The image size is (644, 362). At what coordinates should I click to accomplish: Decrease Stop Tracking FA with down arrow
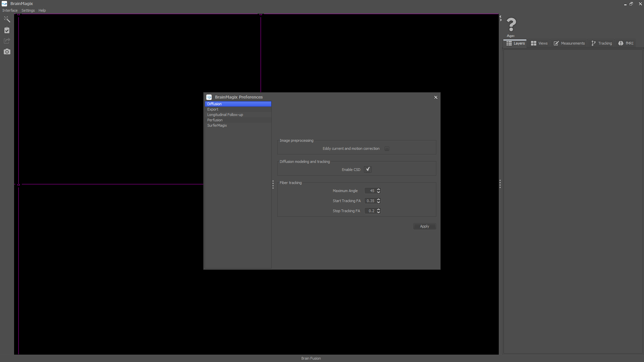(379, 212)
